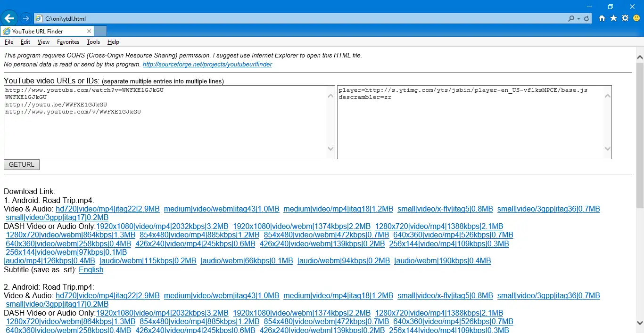The height and width of the screenshot is (333, 644).
Task: Click the page scrollbar up arrow
Action: tap(640, 57)
